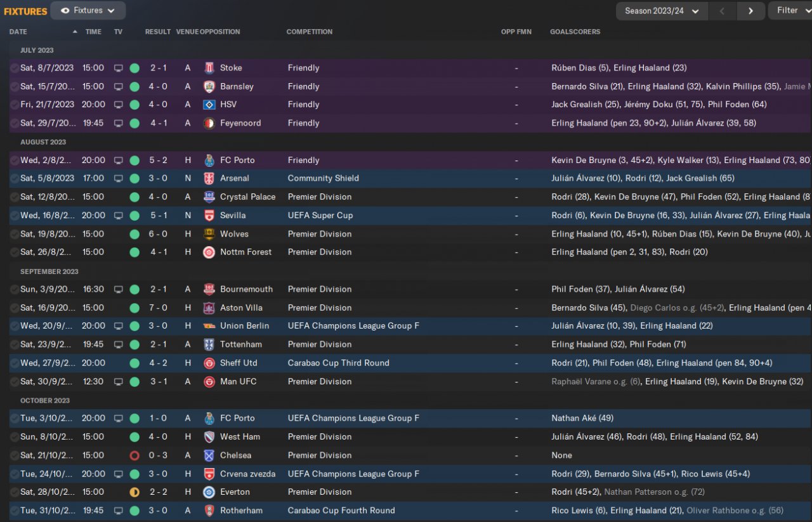
Task: Expand the Season 2023/24 selector
Action: (662, 11)
